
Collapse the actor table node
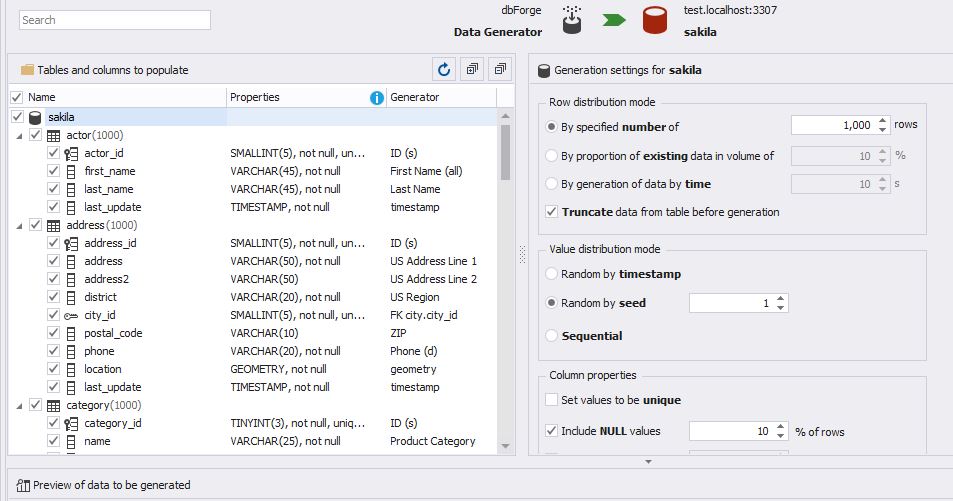20,136
